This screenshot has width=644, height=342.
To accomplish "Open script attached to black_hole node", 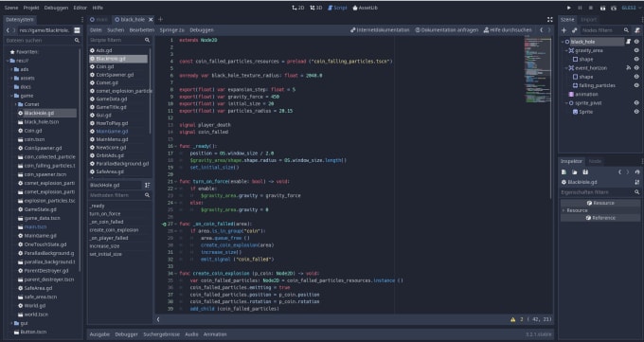I will pyautogui.click(x=628, y=42).
